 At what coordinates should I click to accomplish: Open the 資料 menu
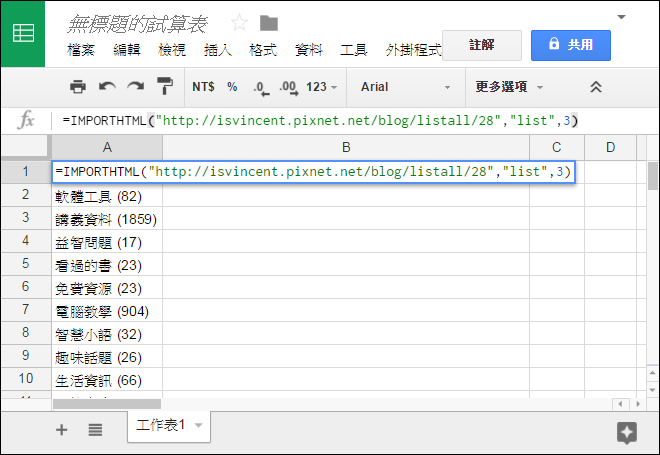309,50
